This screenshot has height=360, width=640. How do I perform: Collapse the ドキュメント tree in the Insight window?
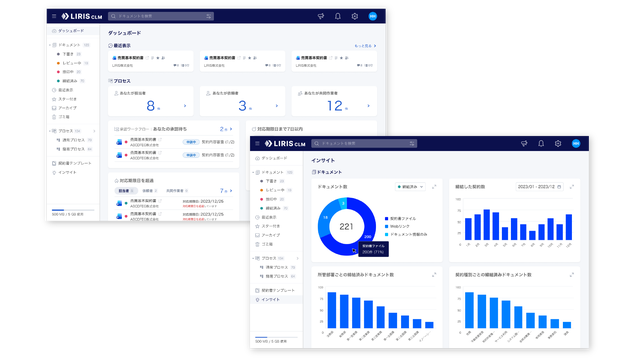(x=253, y=172)
